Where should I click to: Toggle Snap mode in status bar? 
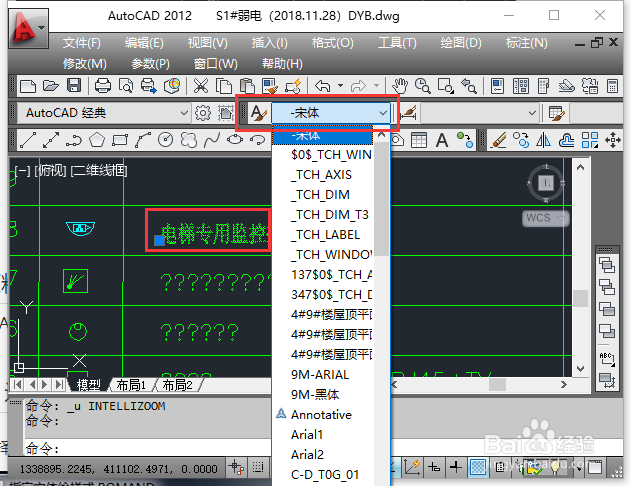[236, 467]
